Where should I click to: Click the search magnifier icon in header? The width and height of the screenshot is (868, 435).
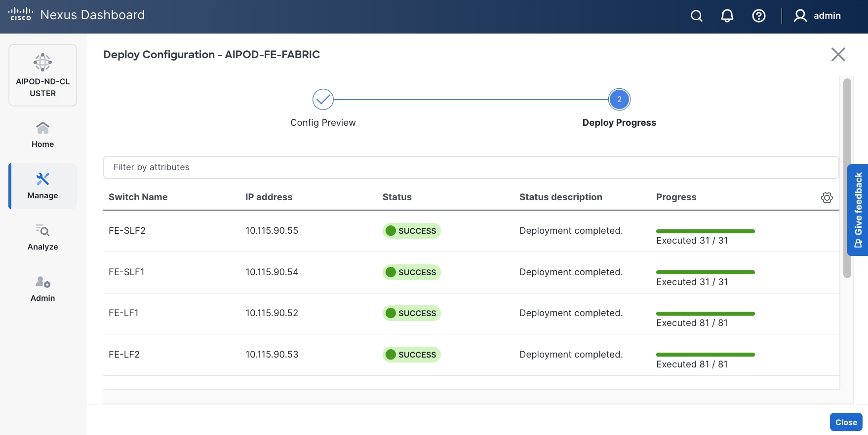pyautogui.click(x=696, y=16)
